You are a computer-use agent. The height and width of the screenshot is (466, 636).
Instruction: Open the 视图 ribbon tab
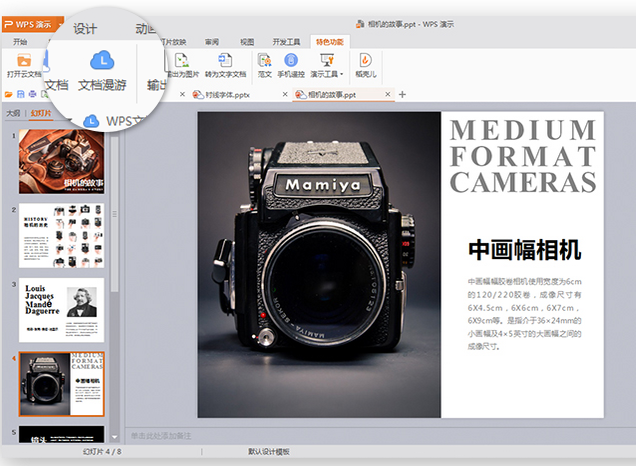(247, 42)
